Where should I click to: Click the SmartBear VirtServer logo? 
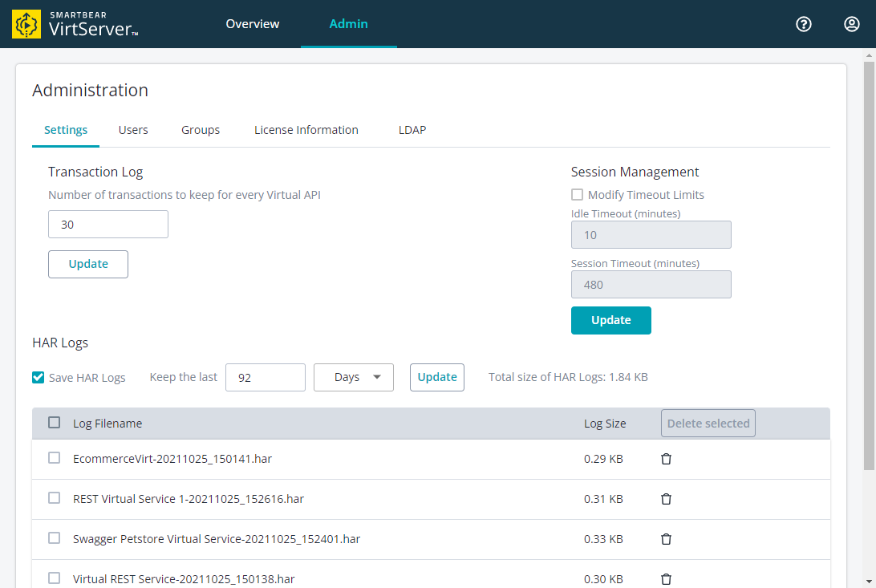[76, 24]
